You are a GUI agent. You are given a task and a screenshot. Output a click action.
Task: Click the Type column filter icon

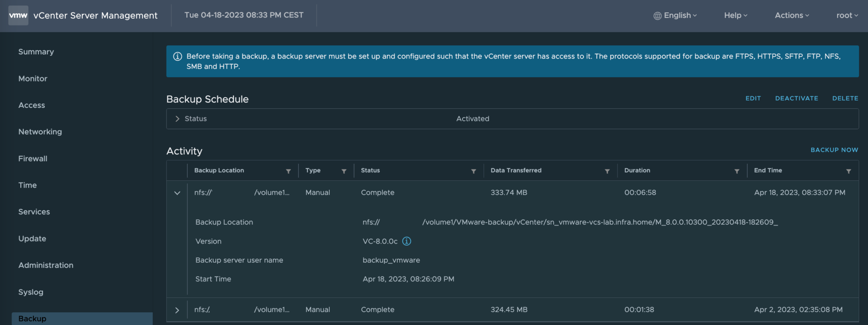(x=344, y=171)
